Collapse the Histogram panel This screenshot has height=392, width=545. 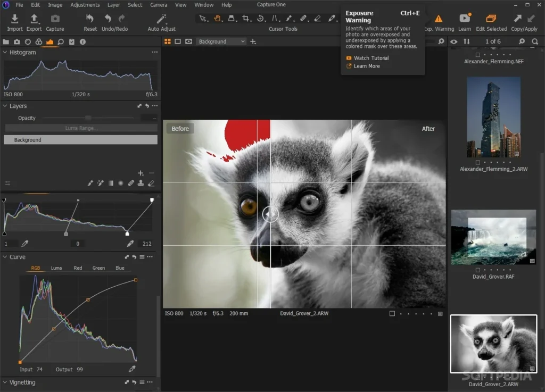(5, 52)
